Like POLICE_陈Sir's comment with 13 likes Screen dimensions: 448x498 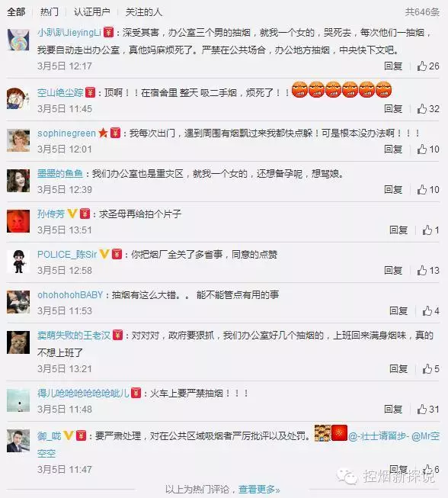421,270
